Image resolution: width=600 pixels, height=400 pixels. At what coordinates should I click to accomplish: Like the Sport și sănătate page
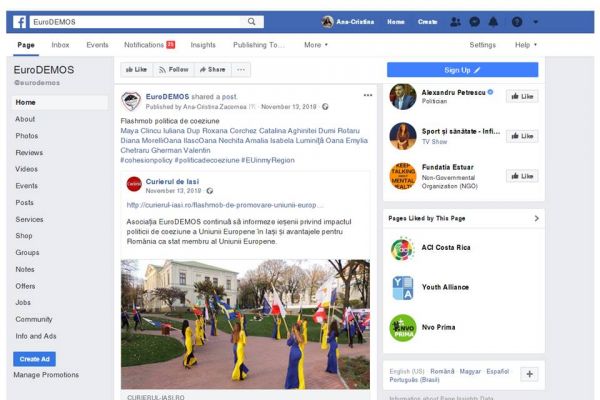point(522,136)
